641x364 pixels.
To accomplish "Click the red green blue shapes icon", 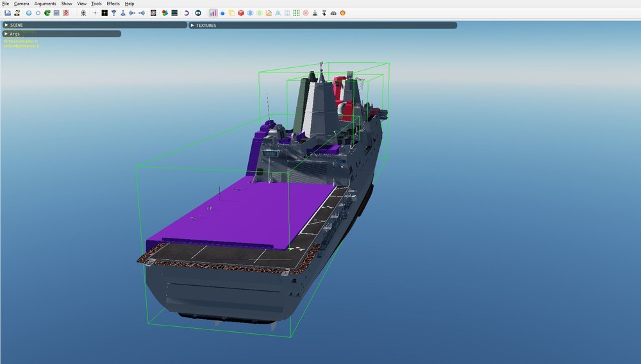I will (x=165, y=13).
